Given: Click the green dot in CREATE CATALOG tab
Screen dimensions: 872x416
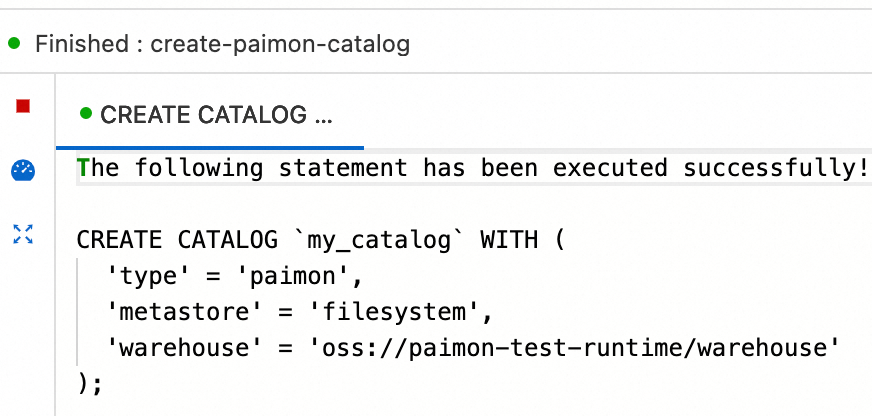Looking at the screenshot, I should pos(86,114).
